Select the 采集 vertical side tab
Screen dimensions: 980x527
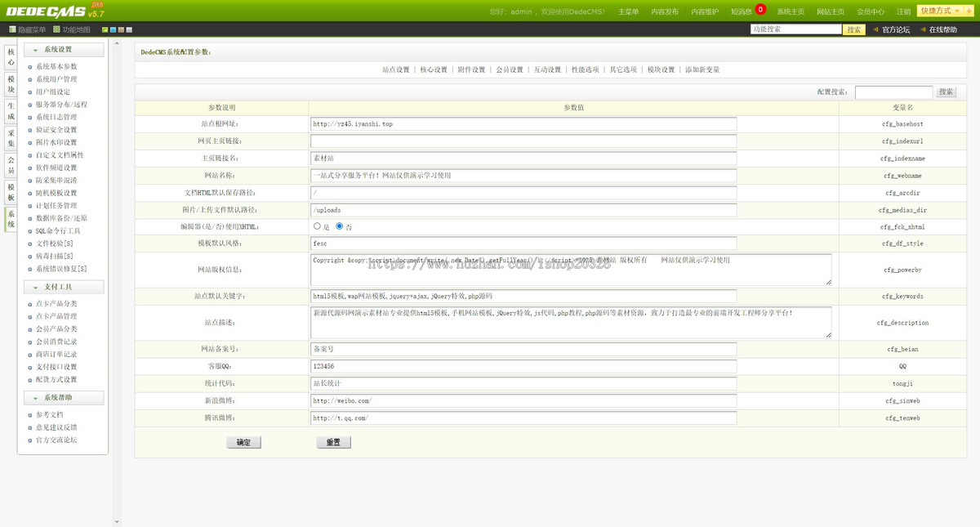11,137
